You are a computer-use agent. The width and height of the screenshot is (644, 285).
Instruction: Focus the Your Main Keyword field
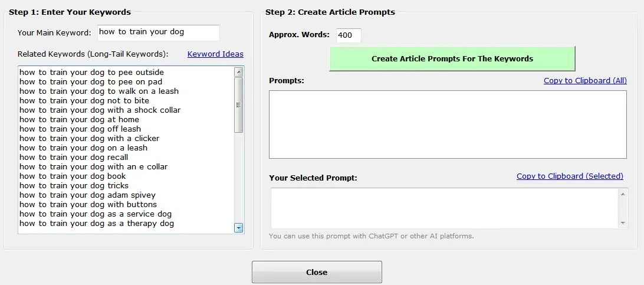pos(158,32)
